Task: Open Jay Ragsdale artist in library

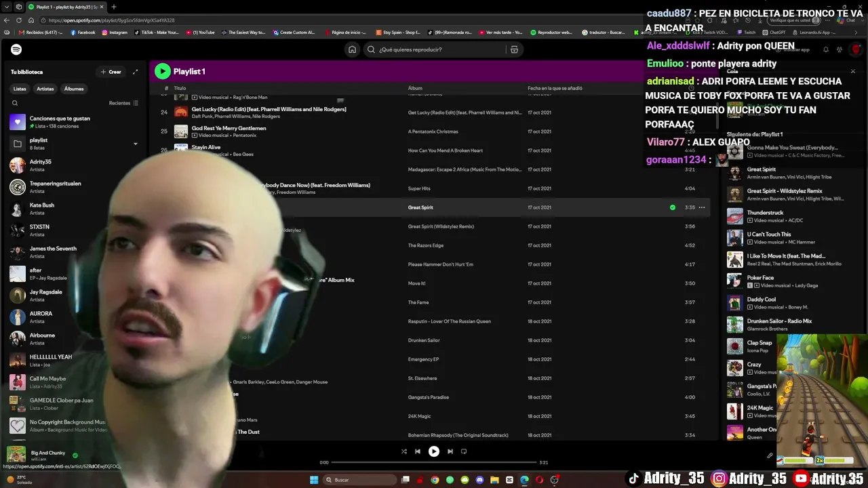Action: click(75, 296)
